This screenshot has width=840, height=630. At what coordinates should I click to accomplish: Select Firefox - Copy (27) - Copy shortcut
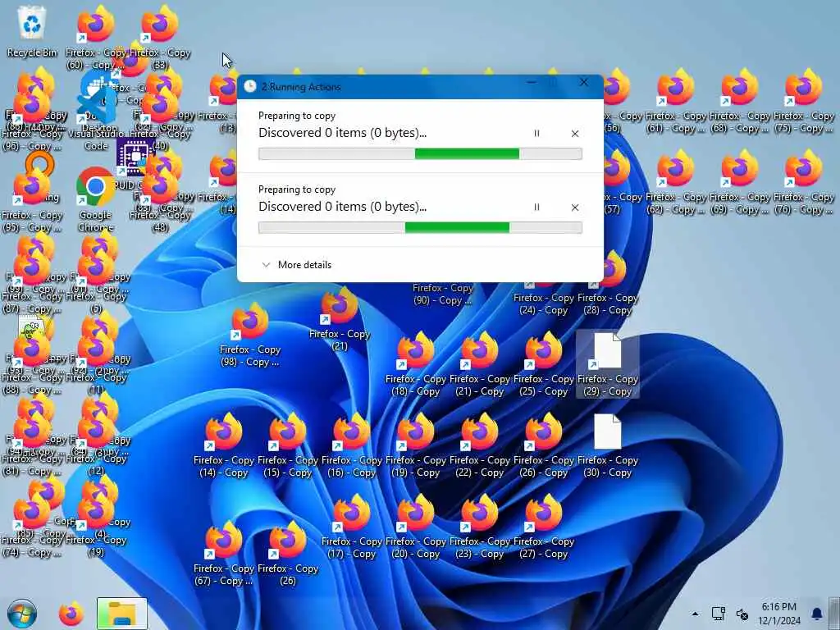[543, 527]
